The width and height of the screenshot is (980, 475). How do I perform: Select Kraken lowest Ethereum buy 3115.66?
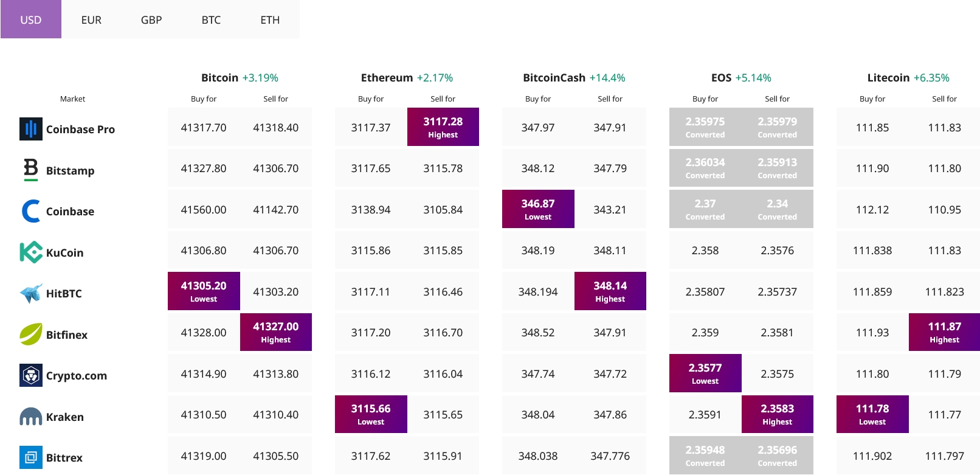tap(371, 414)
